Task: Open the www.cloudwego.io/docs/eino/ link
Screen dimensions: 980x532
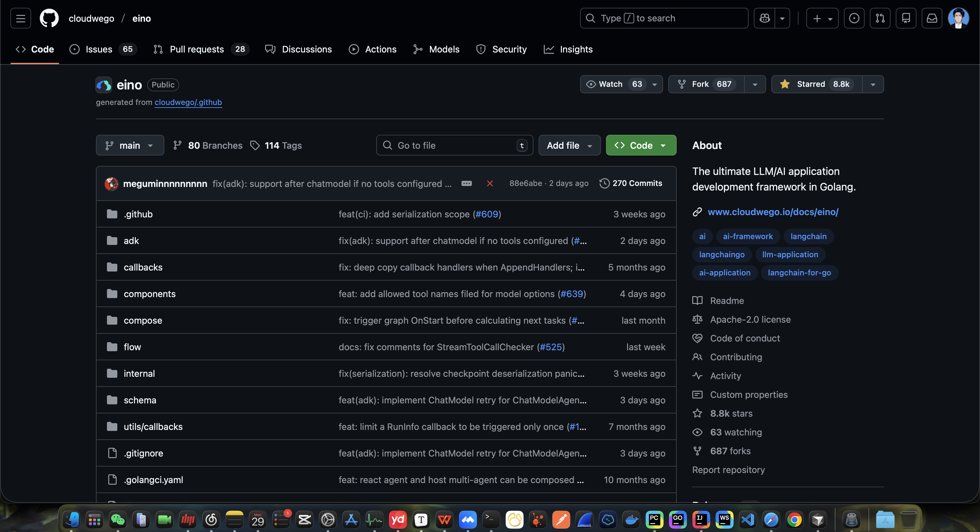Action: coord(773,212)
